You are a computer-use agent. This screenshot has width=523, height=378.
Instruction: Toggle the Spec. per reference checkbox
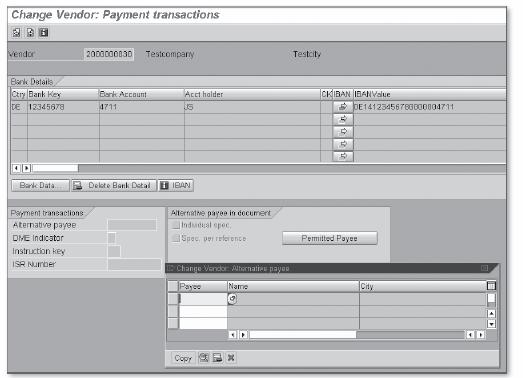pyautogui.click(x=175, y=238)
